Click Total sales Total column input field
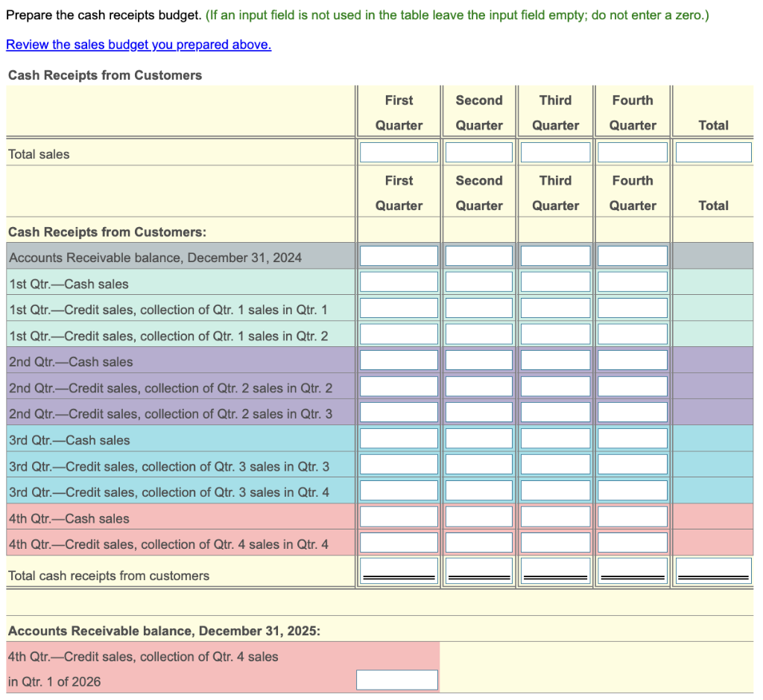 (713, 152)
